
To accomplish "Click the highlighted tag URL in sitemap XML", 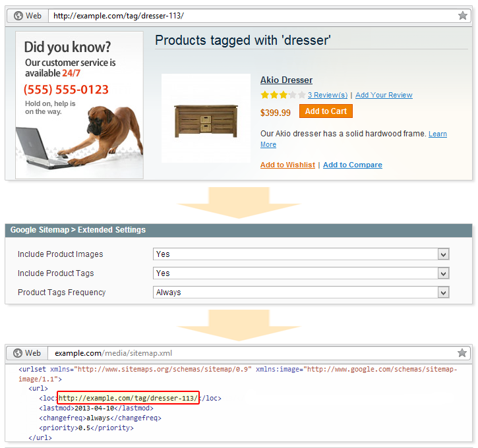I will coord(128,399).
